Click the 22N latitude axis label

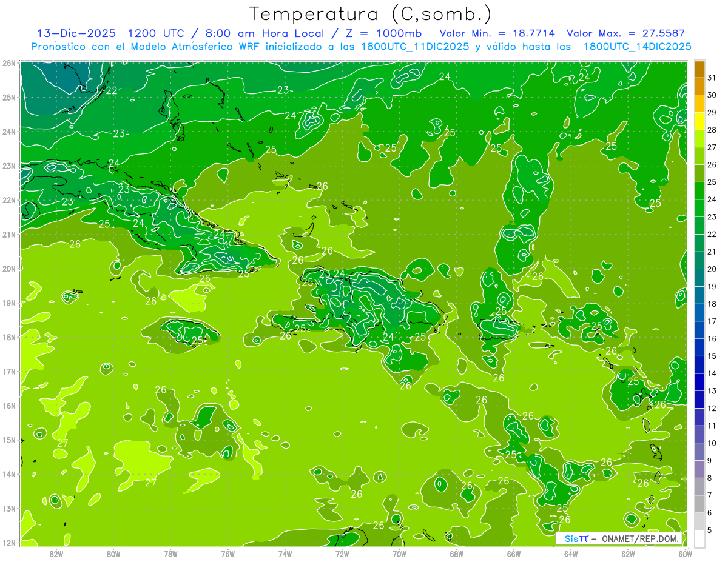click(9, 200)
